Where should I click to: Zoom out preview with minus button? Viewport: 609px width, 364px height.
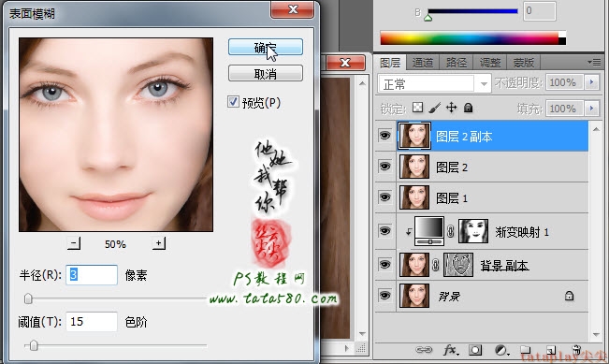click(73, 243)
